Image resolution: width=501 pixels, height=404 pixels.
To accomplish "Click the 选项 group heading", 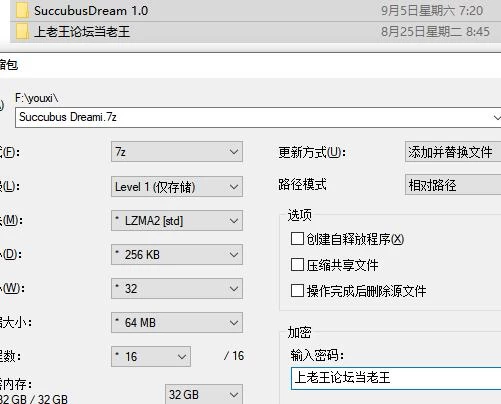I will 299,215.
